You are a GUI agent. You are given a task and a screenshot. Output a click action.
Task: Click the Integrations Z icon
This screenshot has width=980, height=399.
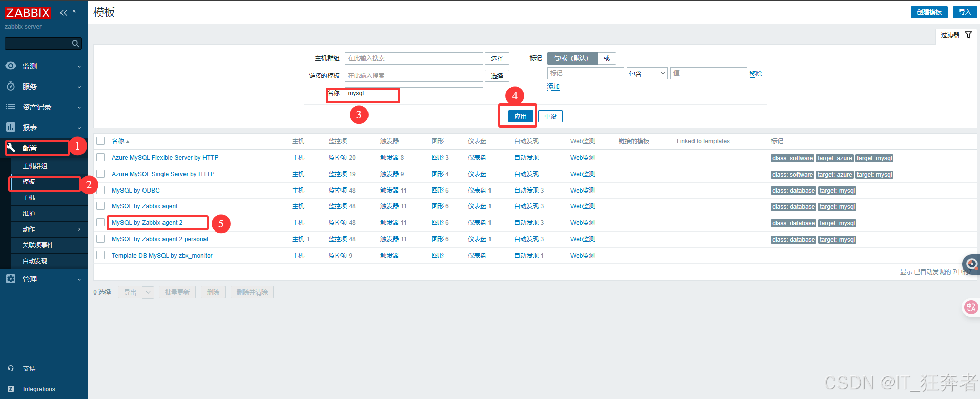pyautogui.click(x=11, y=389)
